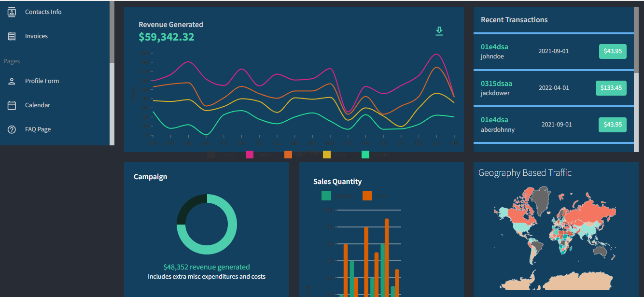Click the Calendar icon in the sidebar

tap(11, 105)
